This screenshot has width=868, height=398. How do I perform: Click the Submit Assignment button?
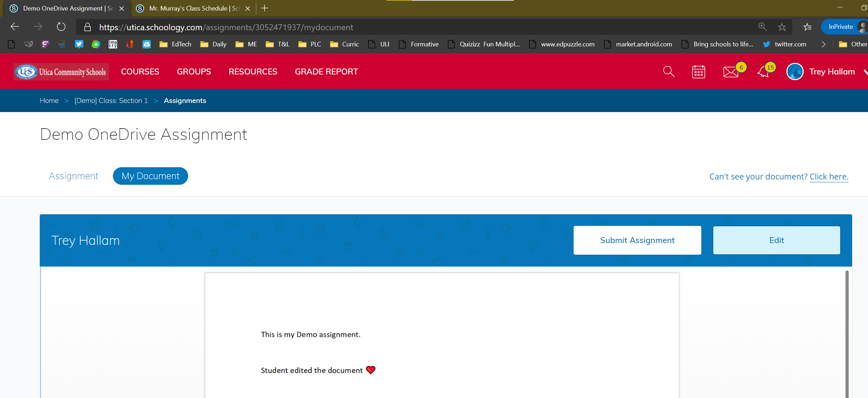(637, 240)
